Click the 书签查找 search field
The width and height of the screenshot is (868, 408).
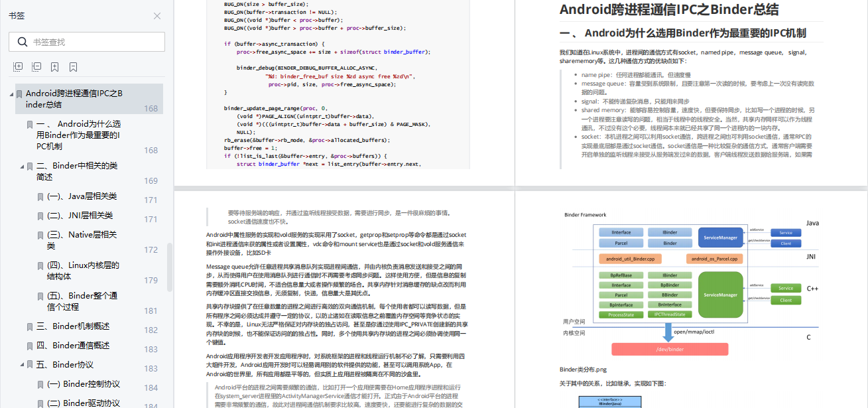[x=87, y=42]
